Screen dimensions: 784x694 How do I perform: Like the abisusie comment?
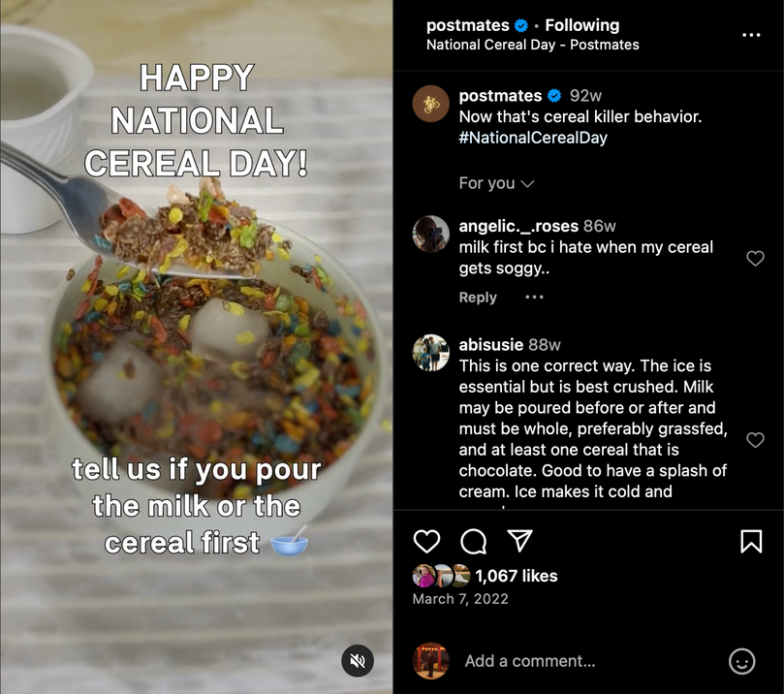pos(756,440)
